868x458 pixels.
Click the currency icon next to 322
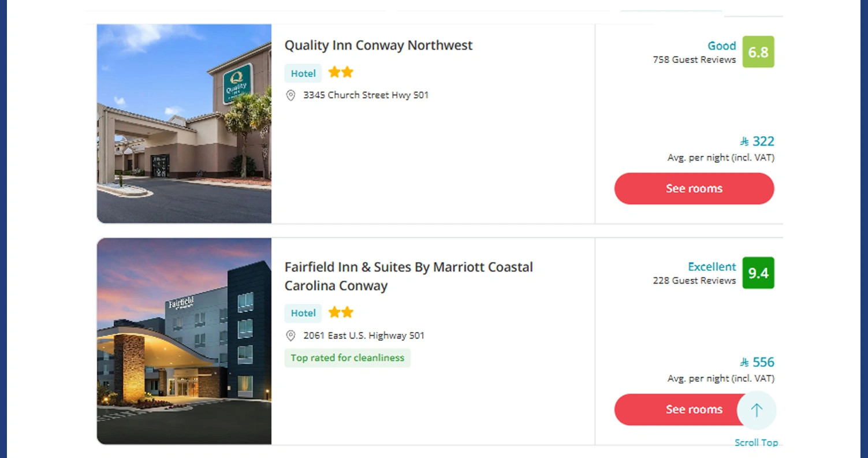click(743, 142)
